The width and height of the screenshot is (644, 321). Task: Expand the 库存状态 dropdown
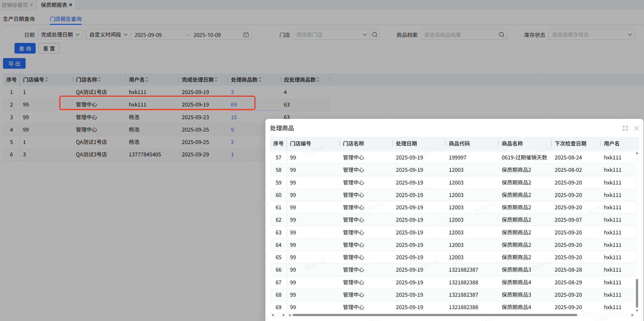[592, 35]
